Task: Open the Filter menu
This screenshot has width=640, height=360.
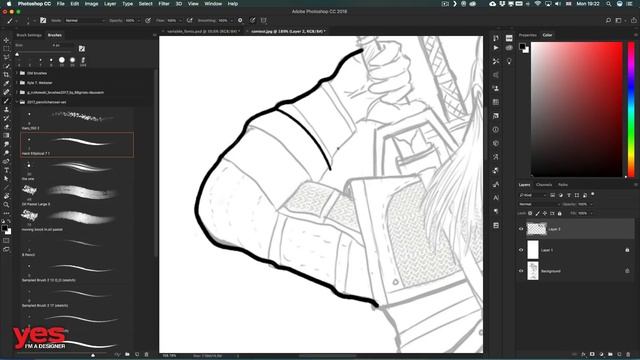Action: point(164,4)
